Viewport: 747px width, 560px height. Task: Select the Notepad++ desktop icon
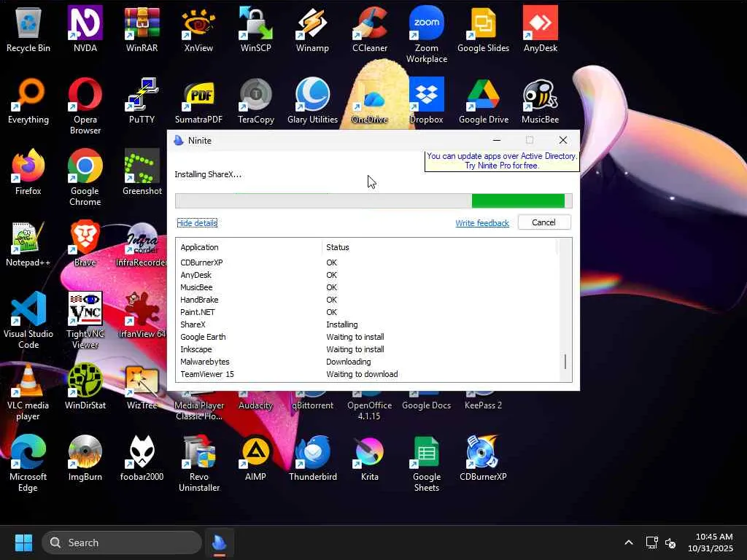click(28, 244)
